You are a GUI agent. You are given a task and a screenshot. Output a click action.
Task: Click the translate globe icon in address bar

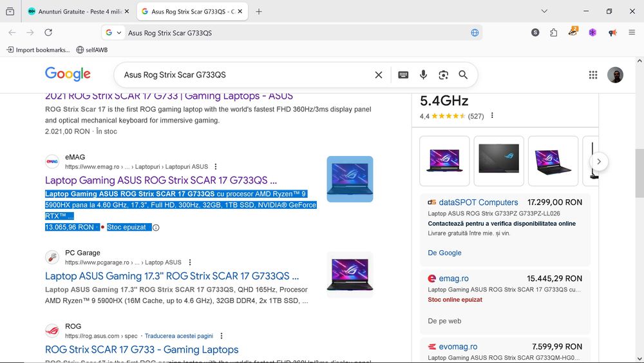[475, 33]
